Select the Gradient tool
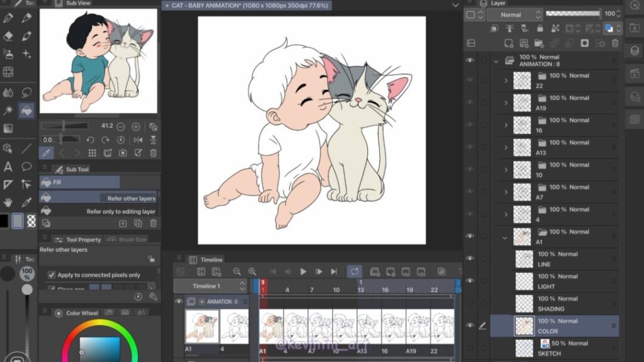The width and height of the screenshot is (644, 362). click(x=8, y=128)
